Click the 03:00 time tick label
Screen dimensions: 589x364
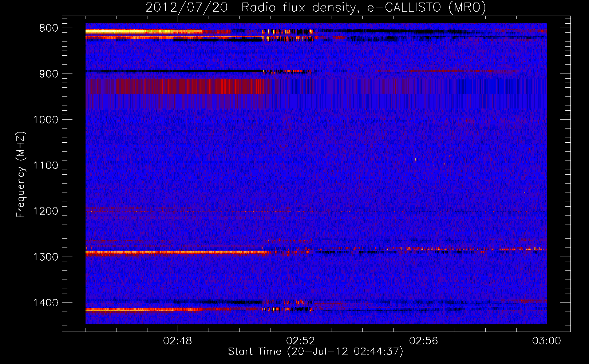pos(547,341)
